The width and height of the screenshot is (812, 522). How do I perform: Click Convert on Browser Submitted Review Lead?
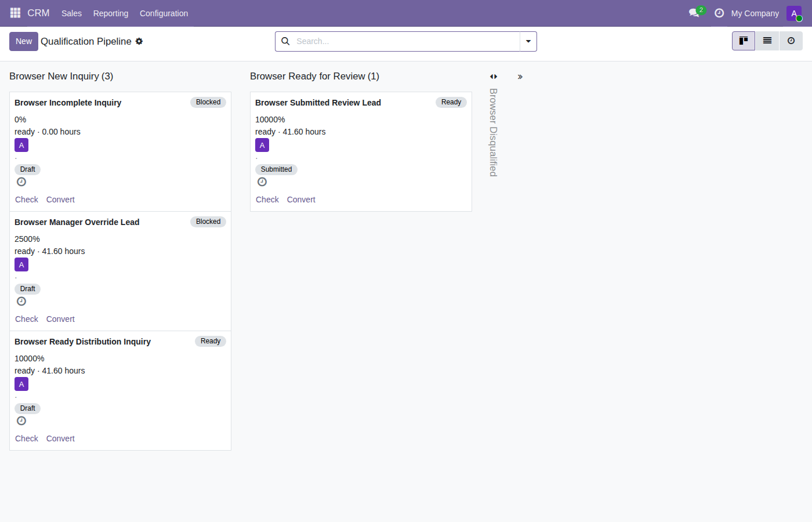tap(301, 200)
